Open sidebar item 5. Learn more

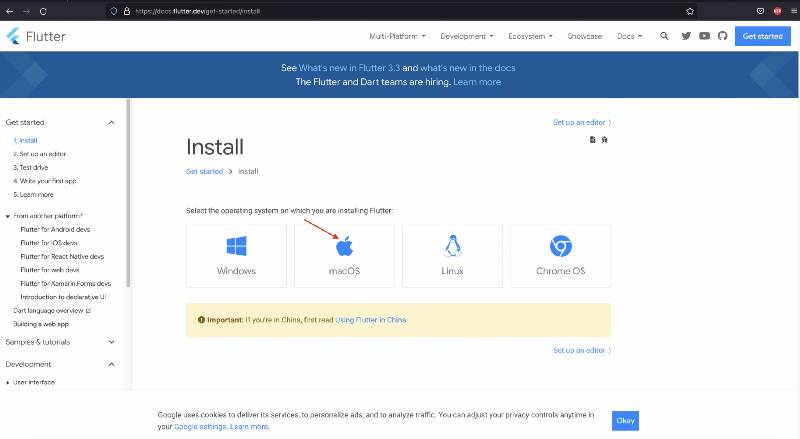pyautogui.click(x=33, y=194)
